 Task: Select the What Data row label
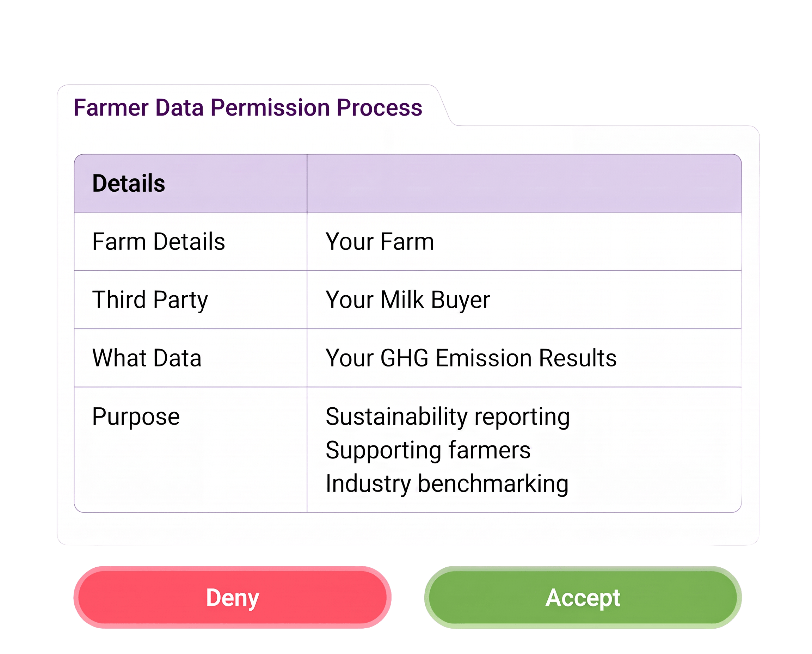[x=147, y=358]
